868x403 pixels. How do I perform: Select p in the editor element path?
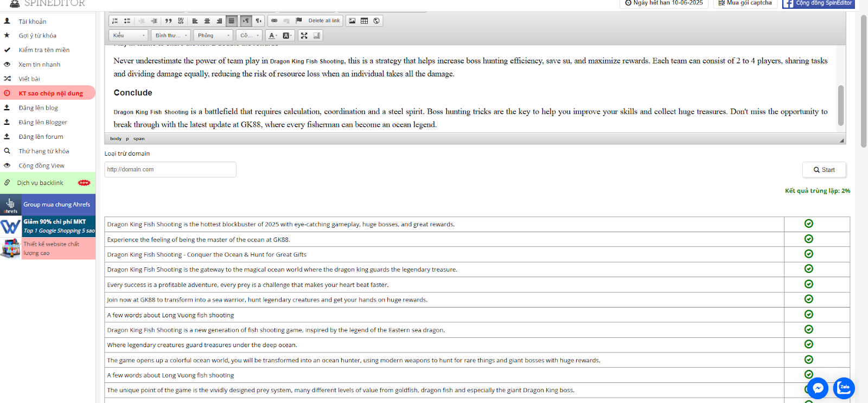click(127, 139)
